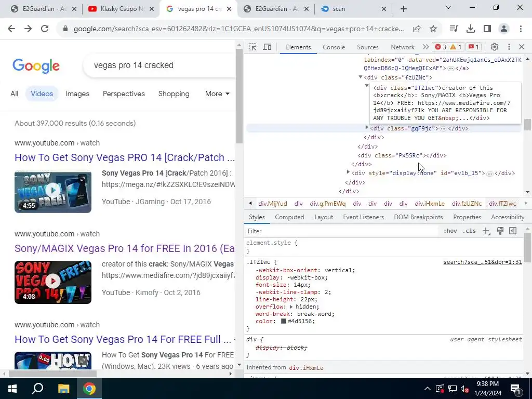
Task: Expand the div class gqF9jc node
Action: 366,128
